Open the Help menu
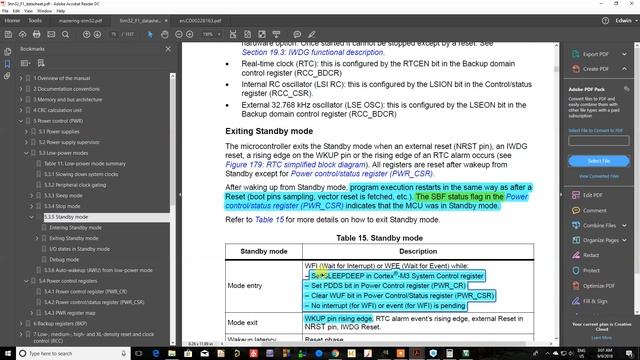 tap(60, 11)
